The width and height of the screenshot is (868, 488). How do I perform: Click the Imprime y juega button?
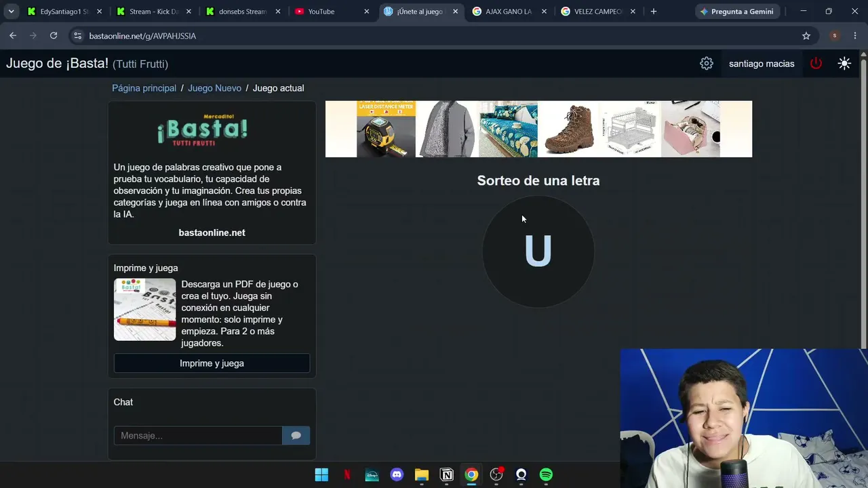(x=212, y=363)
